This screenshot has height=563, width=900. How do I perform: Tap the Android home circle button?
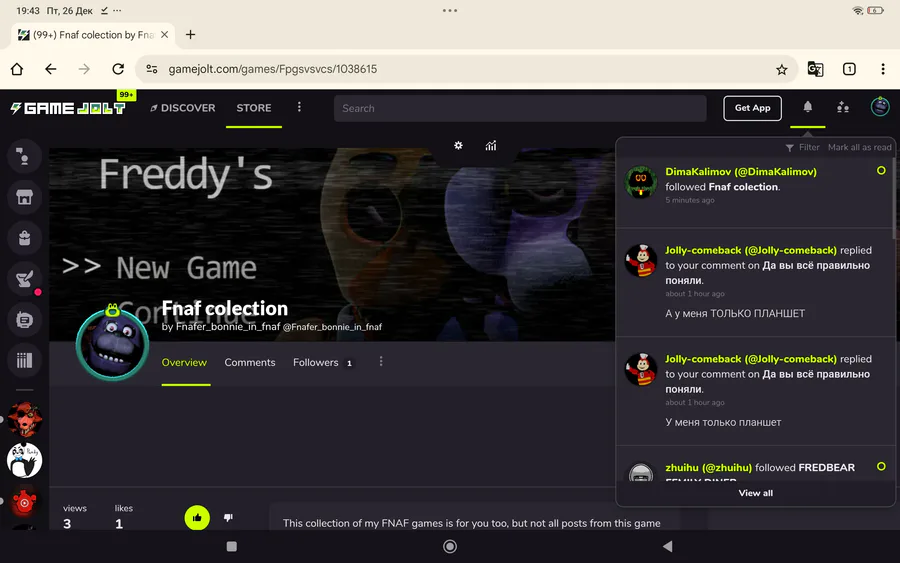(x=450, y=546)
